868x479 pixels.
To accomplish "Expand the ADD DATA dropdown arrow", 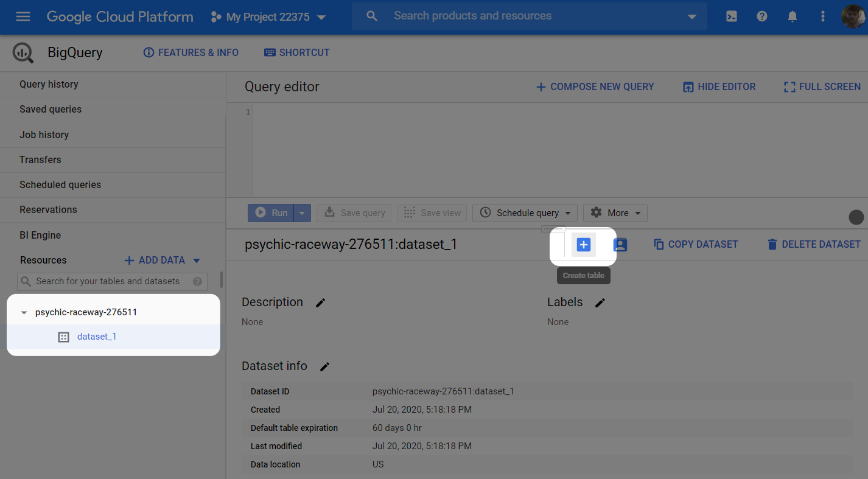I will point(197,260).
